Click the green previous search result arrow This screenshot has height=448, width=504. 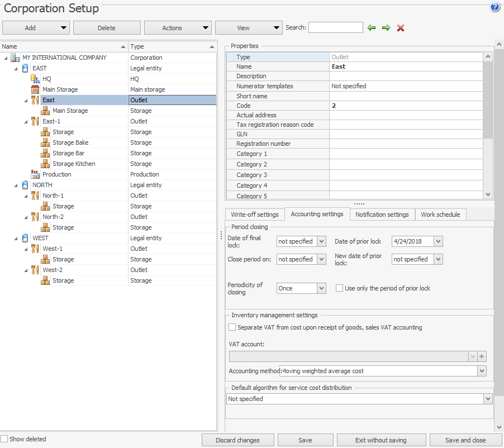pos(372,28)
